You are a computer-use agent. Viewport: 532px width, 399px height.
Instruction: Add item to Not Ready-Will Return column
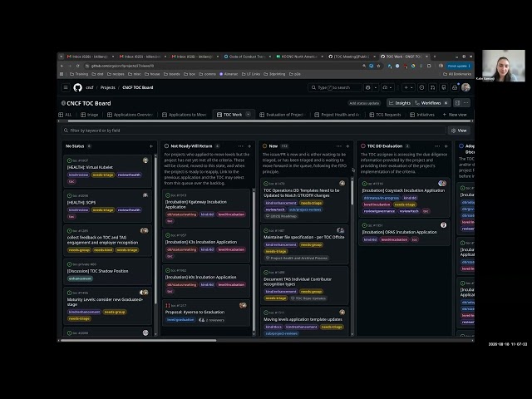249,146
